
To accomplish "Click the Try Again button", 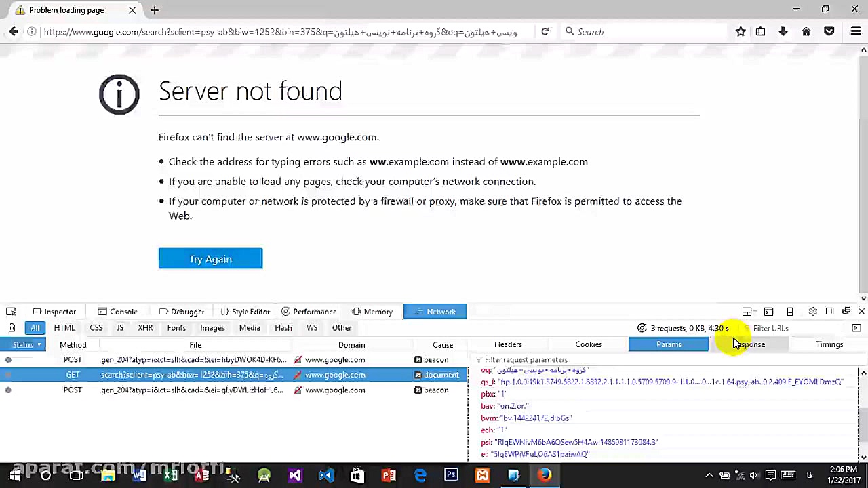I will (x=210, y=259).
